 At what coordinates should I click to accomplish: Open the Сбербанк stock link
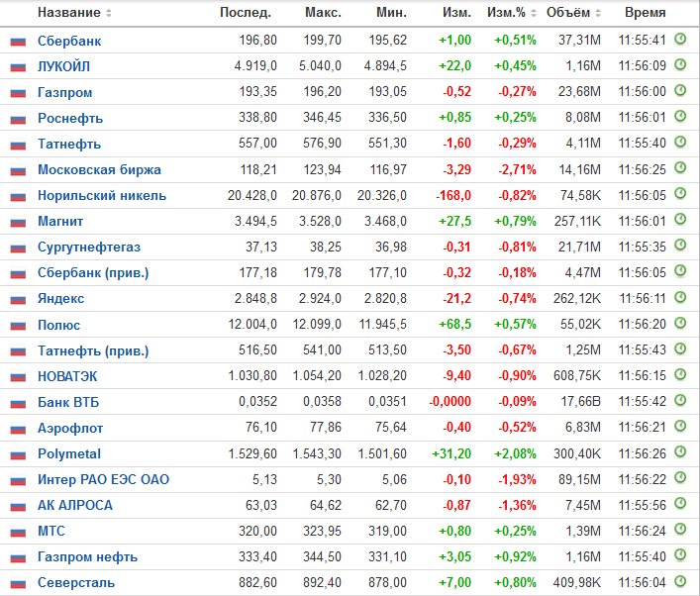coord(69,41)
